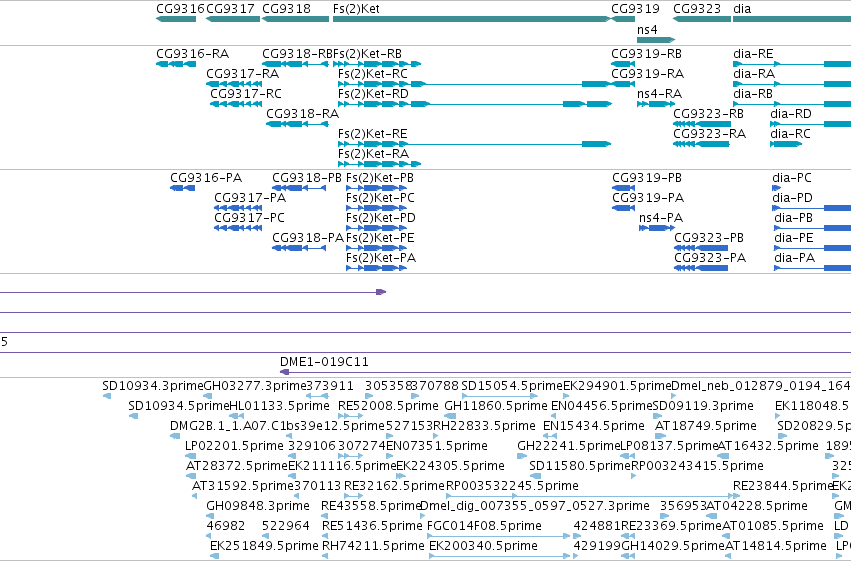
Task: Select transcript label Fs(2)Ket-RA
Action: [373, 154]
